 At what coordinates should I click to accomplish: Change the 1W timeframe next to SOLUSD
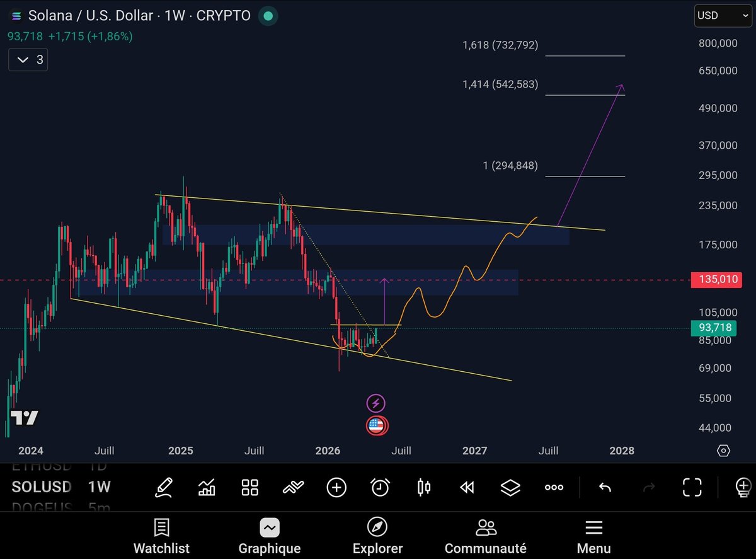tap(99, 487)
